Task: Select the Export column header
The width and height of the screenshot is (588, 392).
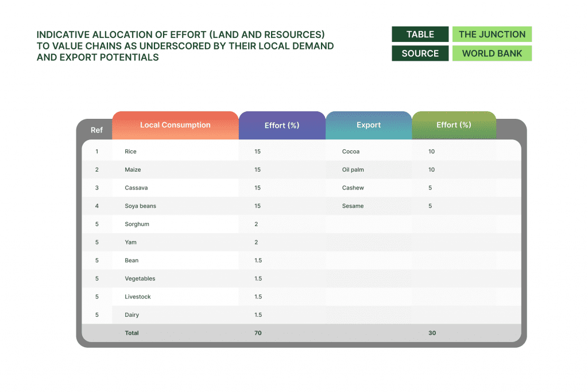Action: 369,125
